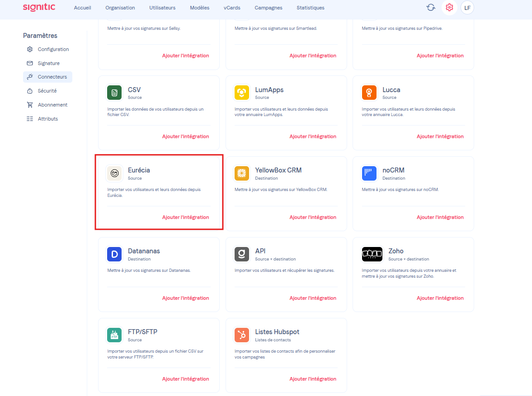Open the Utilisateurs menu
The height and width of the screenshot is (396, 532).
(162, 8)
